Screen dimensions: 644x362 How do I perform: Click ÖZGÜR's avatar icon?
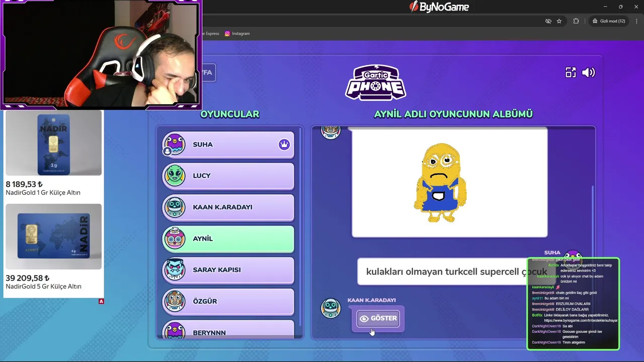175,301
